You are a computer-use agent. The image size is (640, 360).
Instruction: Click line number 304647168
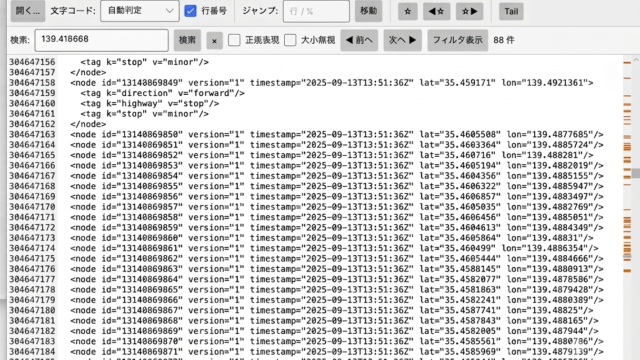[x=32, y=186]
